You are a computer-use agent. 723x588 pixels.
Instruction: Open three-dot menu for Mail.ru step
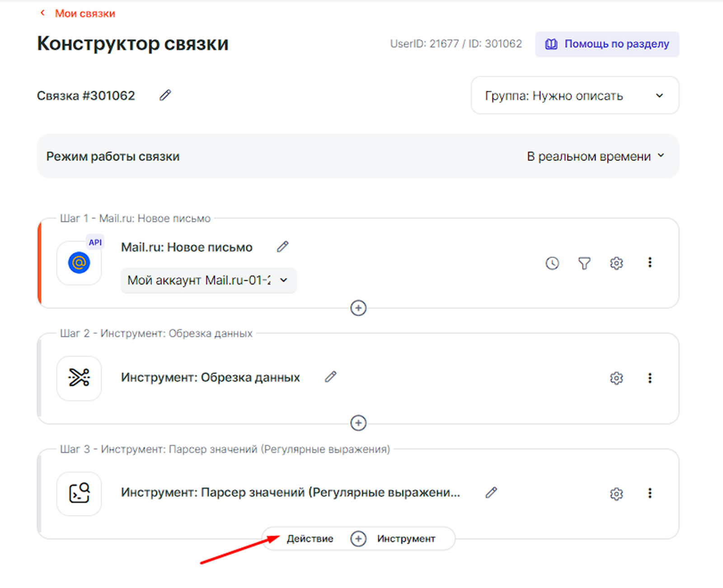650,263
